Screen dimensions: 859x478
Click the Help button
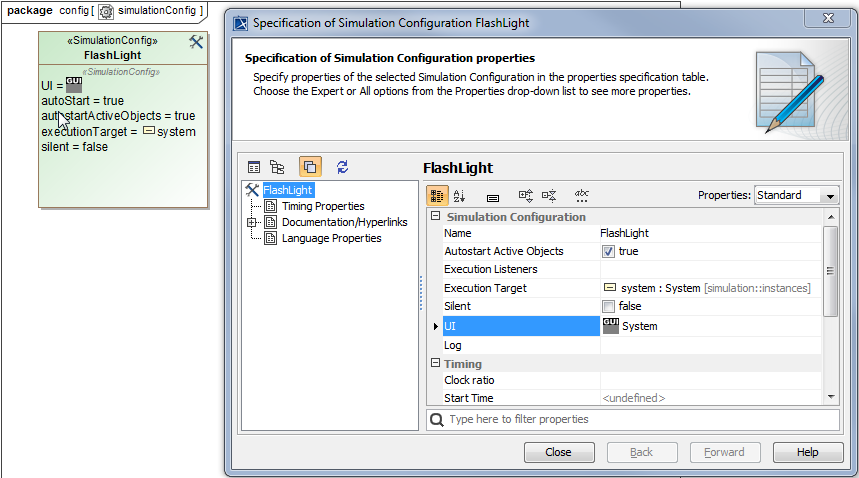point(808,452)
